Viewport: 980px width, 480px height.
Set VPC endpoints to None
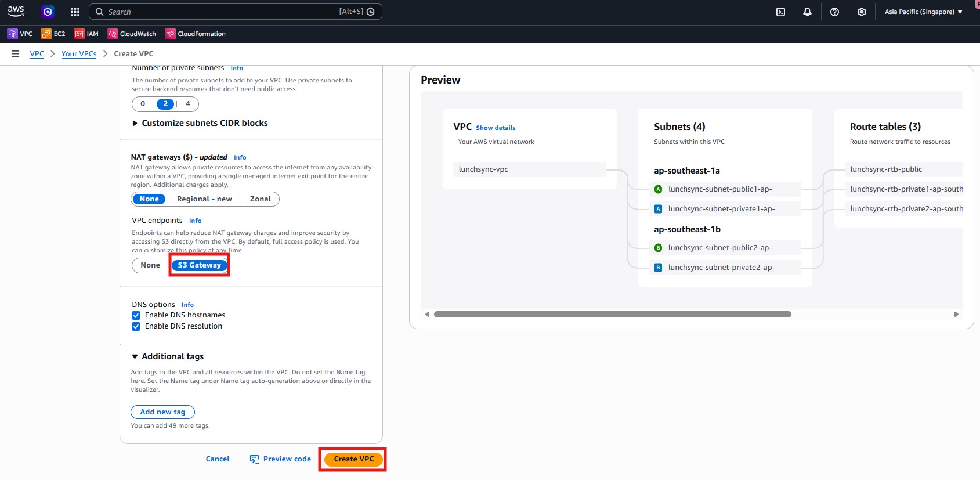click(x=150, y=265)
